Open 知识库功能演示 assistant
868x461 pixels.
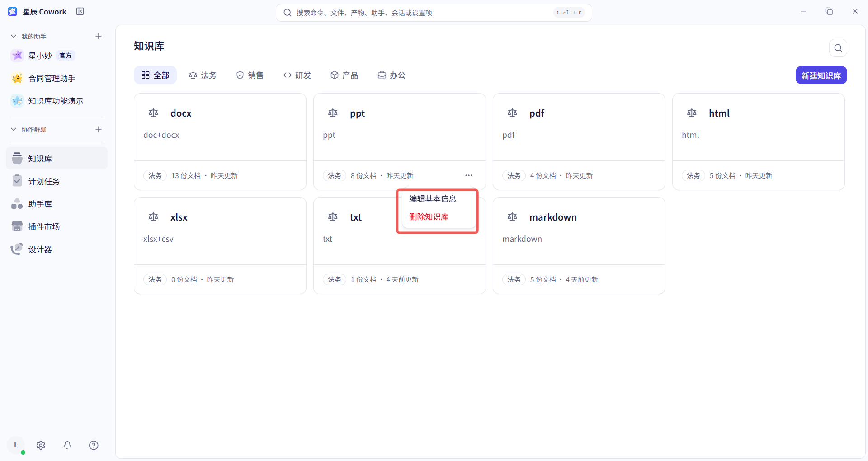coord(57,101)
